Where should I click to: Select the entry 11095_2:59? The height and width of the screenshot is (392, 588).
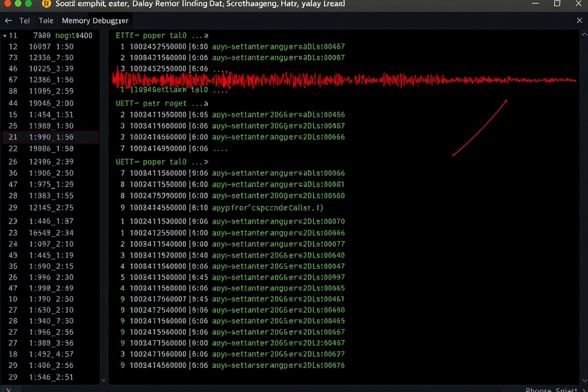[x=51, y=91]
